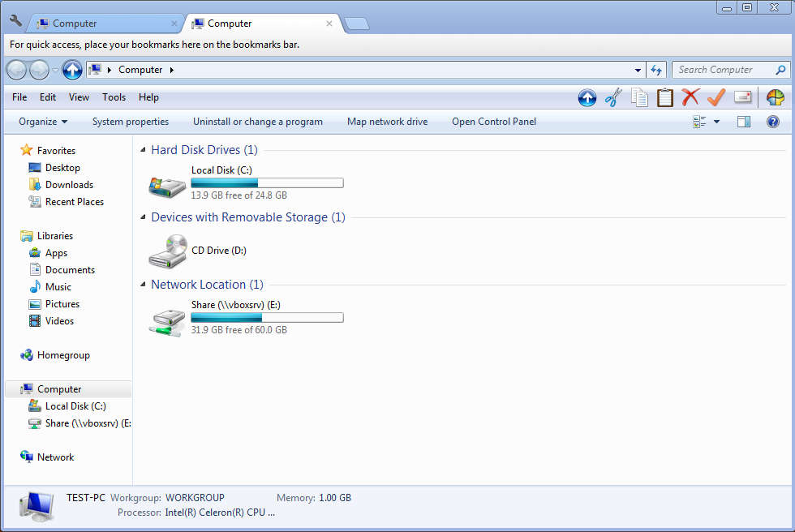The height and width of the screenshot is (532, 795).
Task: Click the Cut scissors icon
Action: click(x=613, y=97)
